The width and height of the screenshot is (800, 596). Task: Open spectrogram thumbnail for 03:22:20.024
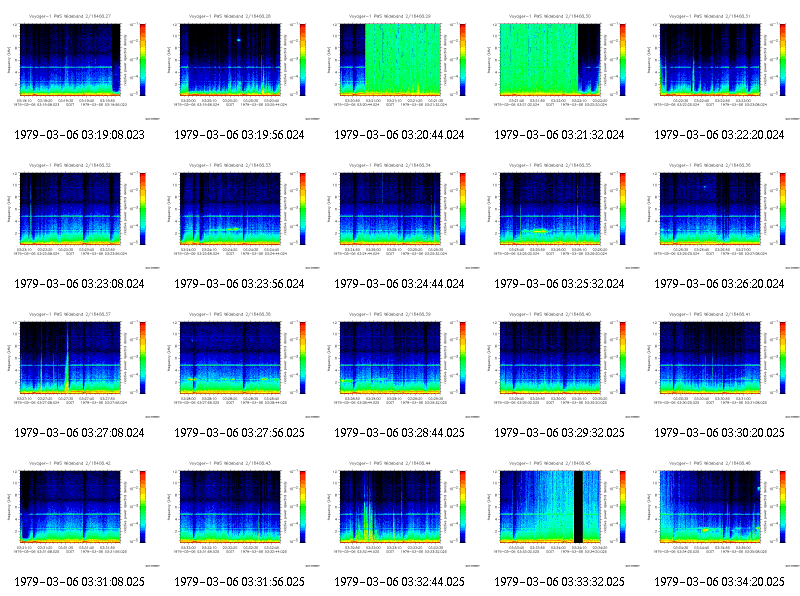coord(720,66)
